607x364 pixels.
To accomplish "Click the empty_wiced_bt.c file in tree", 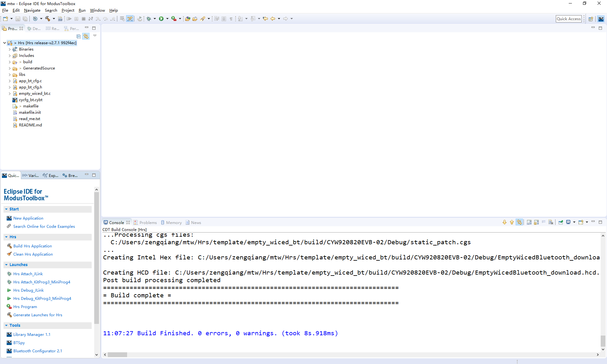I will pyautogui.click(x=35, y=93).
